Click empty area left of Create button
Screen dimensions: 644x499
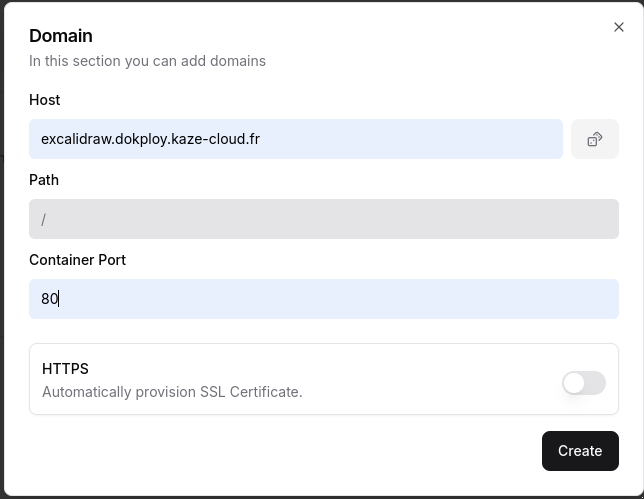[x=300, y=451]
